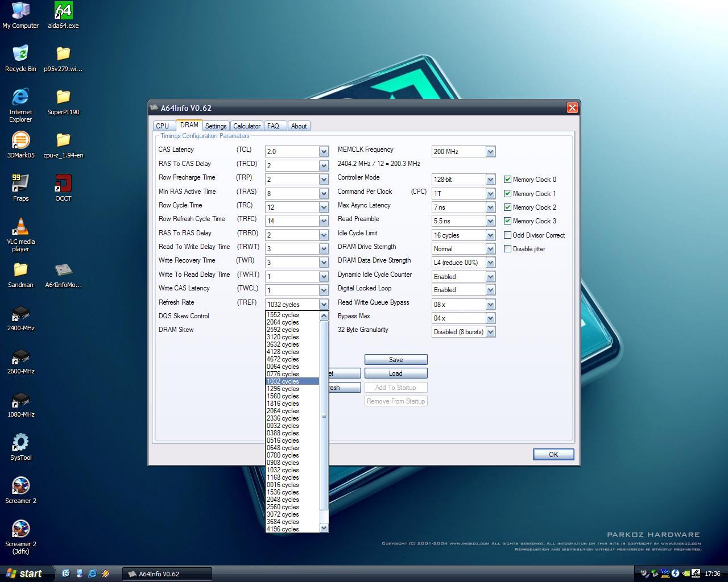Select 1296 cycles in refresh rate list
Image resolution: width=728 pixels, height=582 pixels.
pos(283,389)
